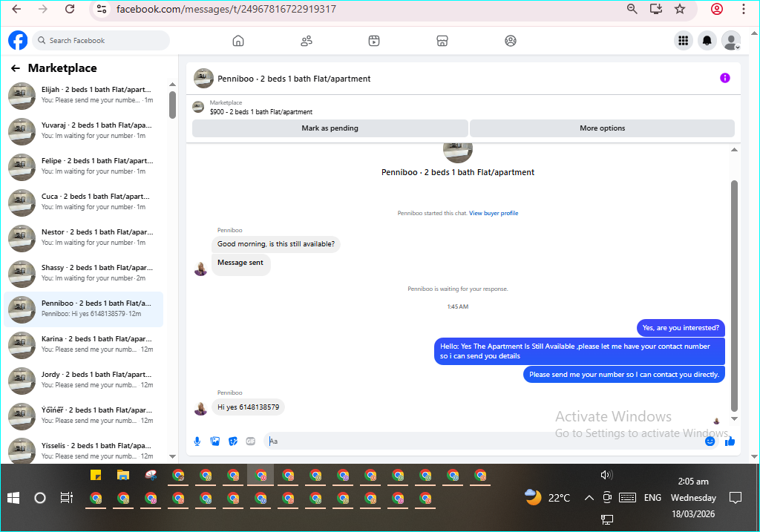760x532 pixels.
Task: Click More options button
Action: click(603, 128)
